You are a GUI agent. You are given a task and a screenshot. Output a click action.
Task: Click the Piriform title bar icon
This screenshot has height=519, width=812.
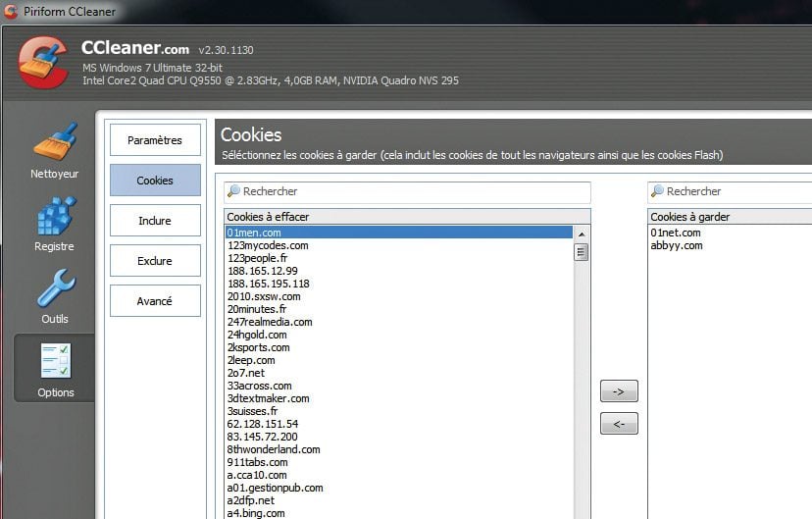[11, 12]
